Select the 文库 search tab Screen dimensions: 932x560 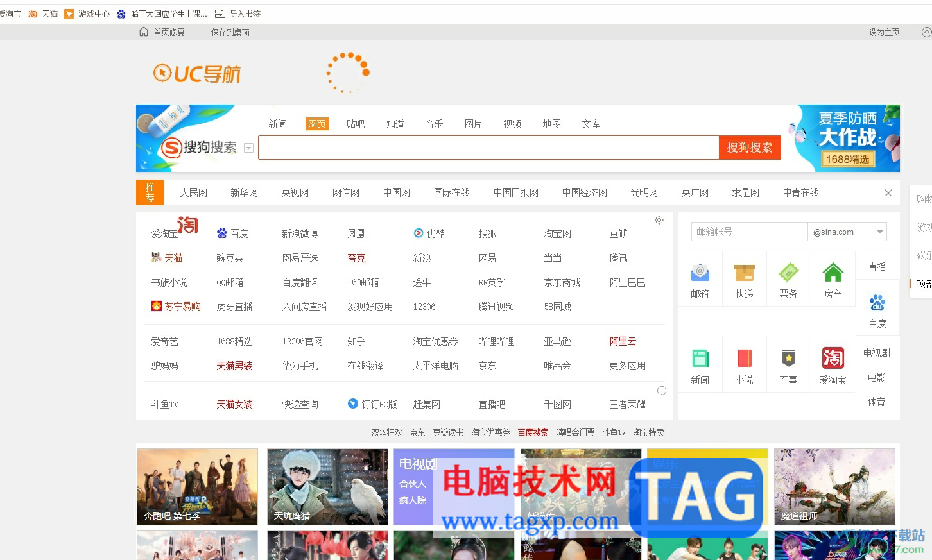tap(591, 124)
